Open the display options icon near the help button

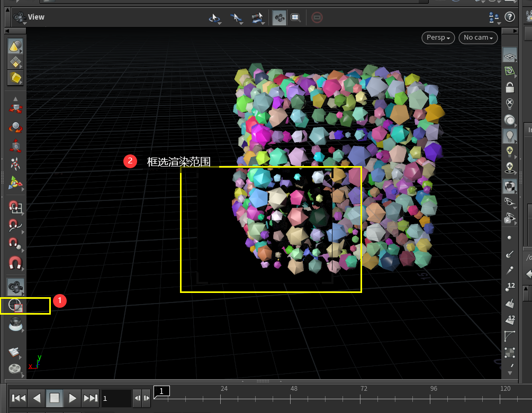pos(494,17)
